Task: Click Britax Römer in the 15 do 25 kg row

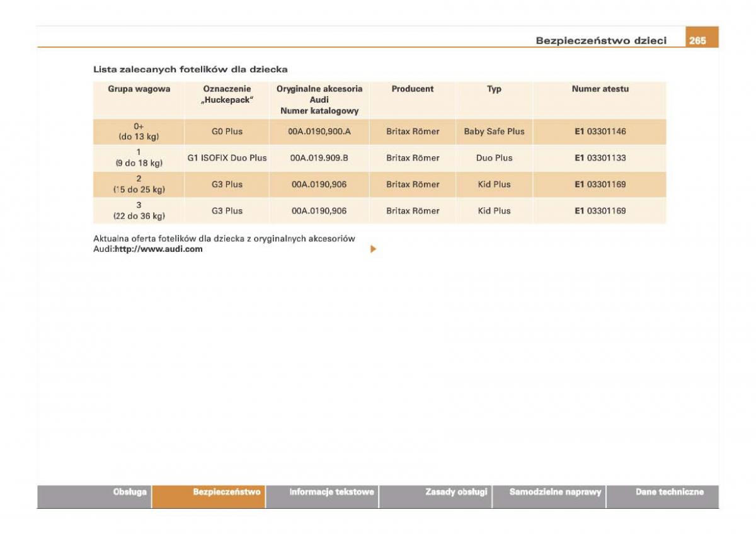Action: [x=413, y=185]
